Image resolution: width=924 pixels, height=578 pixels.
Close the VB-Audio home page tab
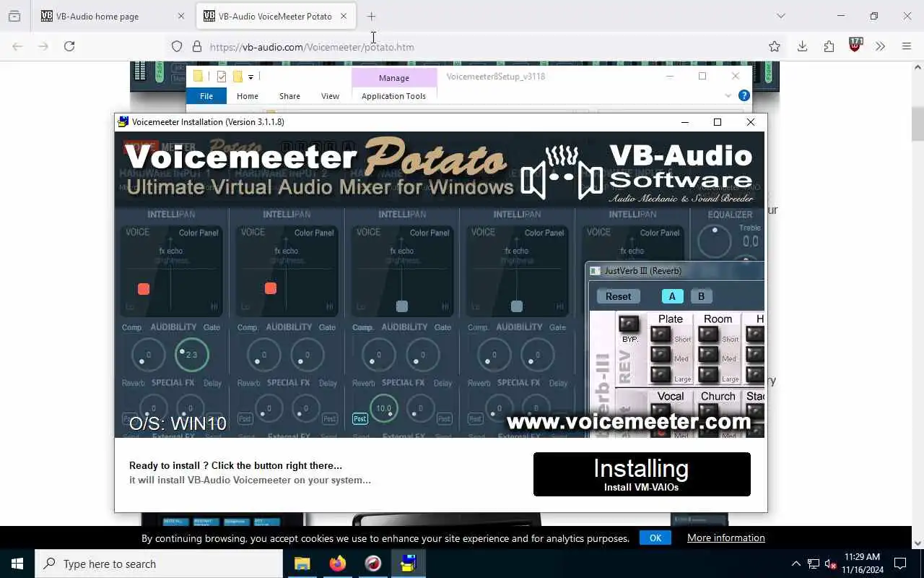point(180,16)
